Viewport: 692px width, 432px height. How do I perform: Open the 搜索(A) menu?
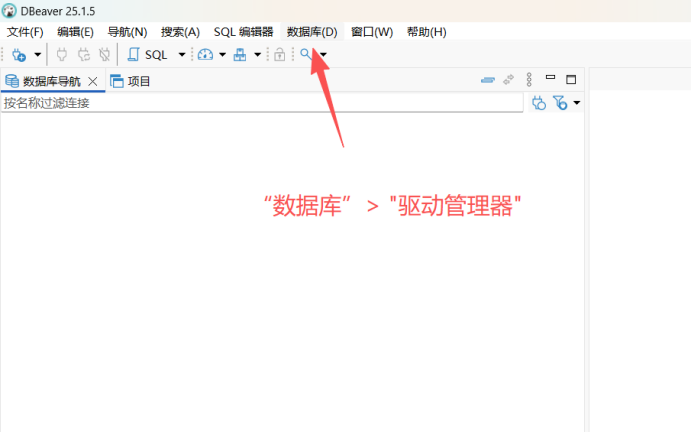coord(180,32)
